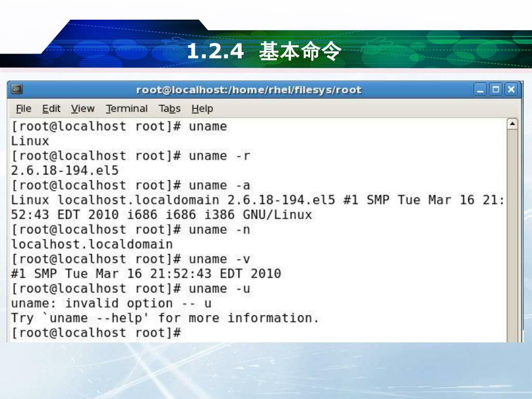Viewport: 532px width, 399px height.
Task: Click the '2.6.18-194.el5' output line
Action: [65, 170]
